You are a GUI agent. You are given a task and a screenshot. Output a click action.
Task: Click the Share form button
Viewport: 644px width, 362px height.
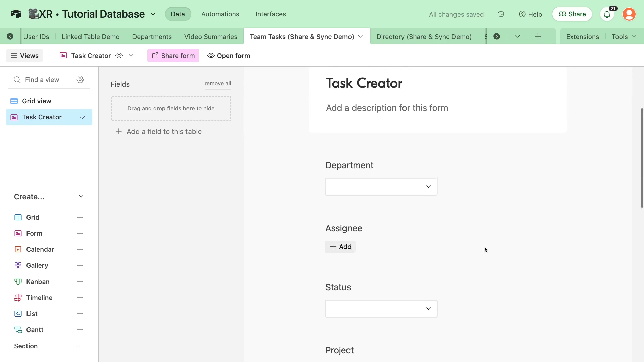click(x=173, y=56)
